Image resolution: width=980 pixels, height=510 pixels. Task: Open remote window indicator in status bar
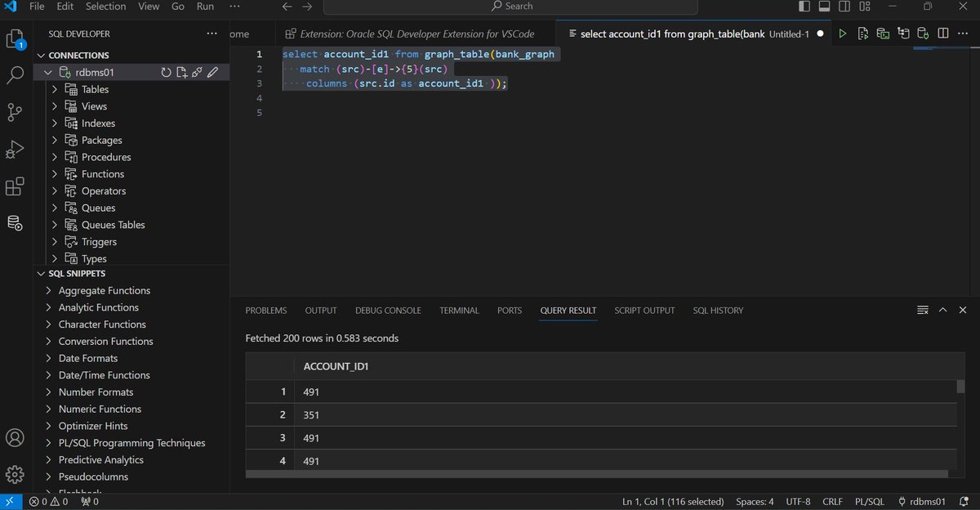click(11, 502)
